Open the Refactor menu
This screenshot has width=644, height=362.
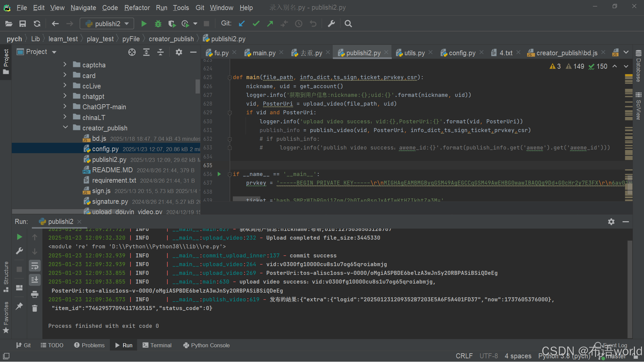click(x=137, y=8)
